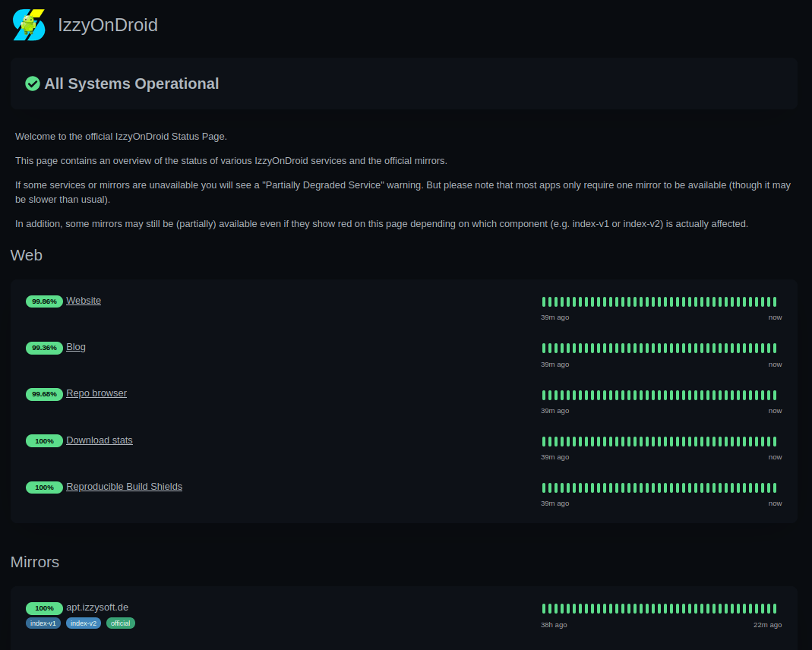Click the 99.68% badge next to Repo browser
This screenshot has height=650, width=812.
pos(44,394)
